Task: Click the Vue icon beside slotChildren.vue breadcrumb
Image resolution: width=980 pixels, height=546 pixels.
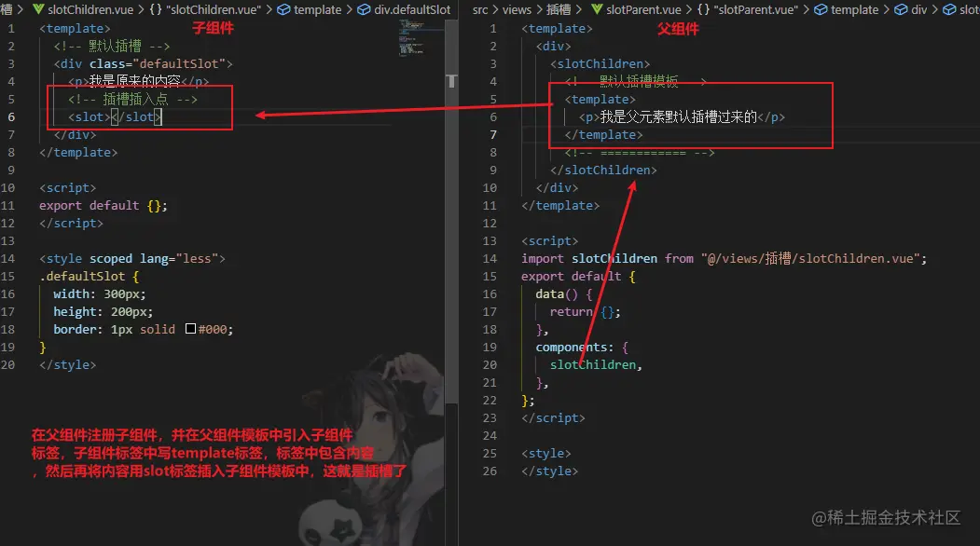Action: coord(38,9)
